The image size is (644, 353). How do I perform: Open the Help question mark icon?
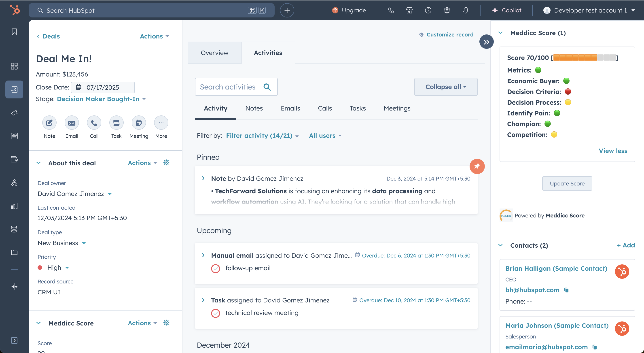(x=428, y=10)
